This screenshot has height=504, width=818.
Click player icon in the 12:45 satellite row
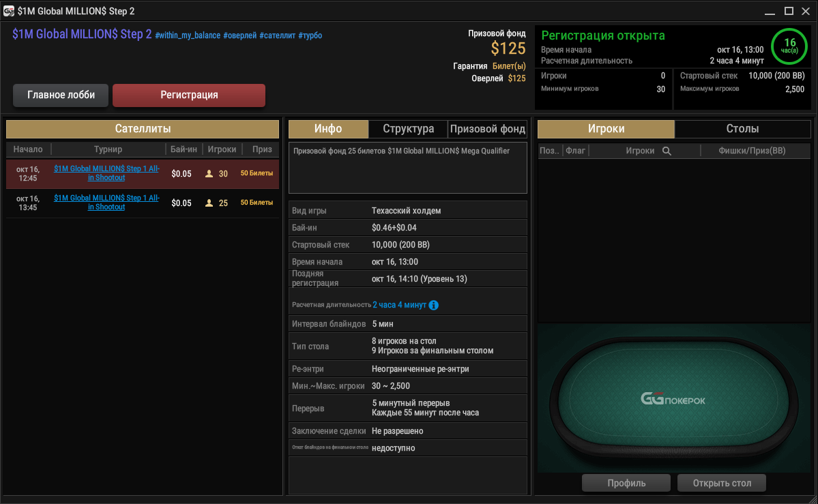pos(209,174)
